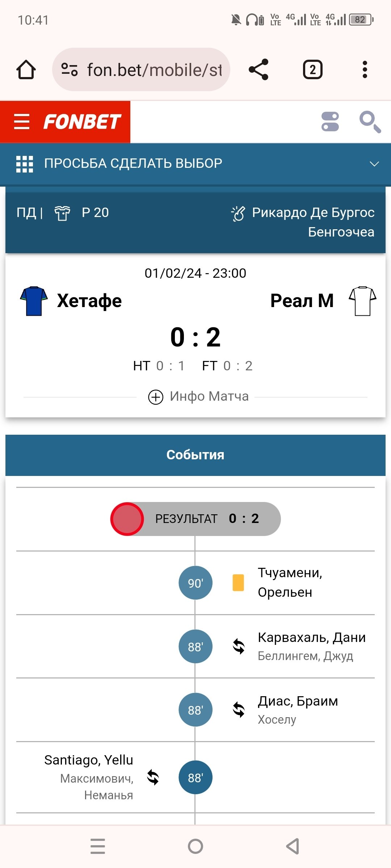Screen dimensions: 391x868
Task: Open the browser home page
Action: 26,69
